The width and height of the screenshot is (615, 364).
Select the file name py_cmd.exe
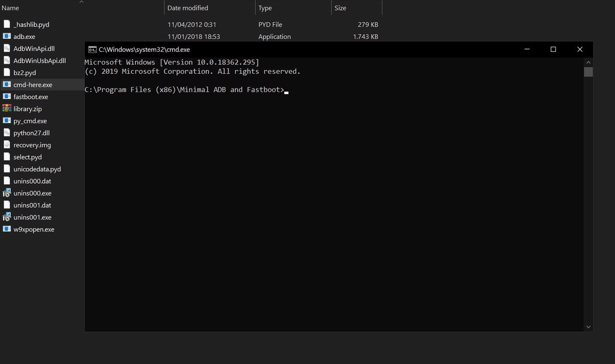tap(30, 121)
